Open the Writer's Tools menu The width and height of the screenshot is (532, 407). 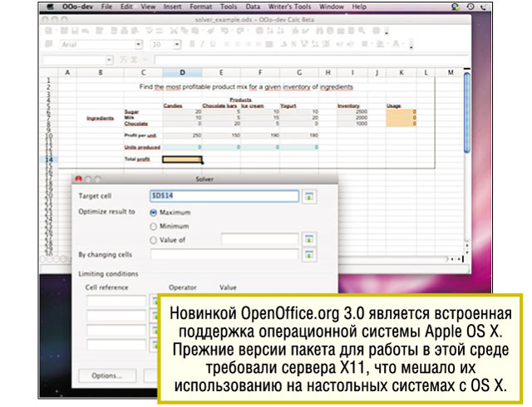coord(289,7)
